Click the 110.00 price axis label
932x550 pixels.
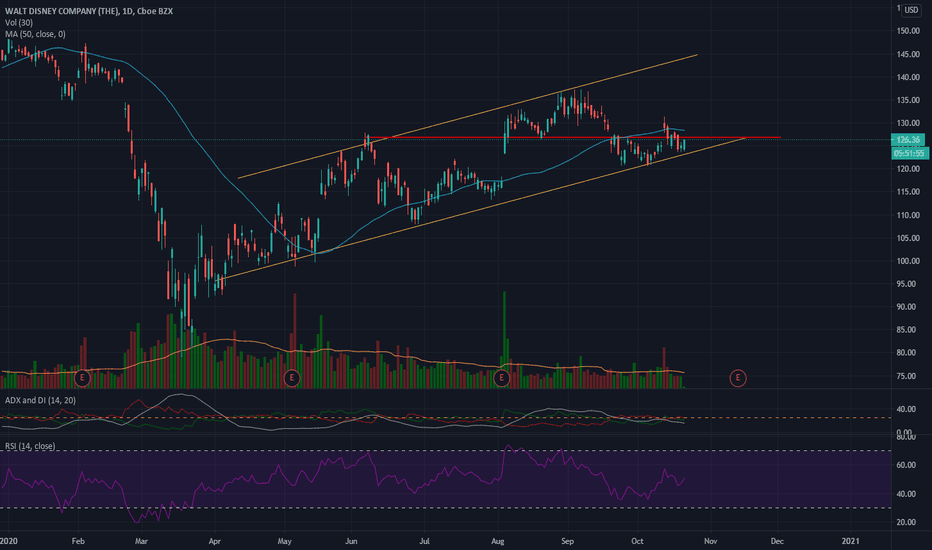pyautogui.click(x=908, y=215)
